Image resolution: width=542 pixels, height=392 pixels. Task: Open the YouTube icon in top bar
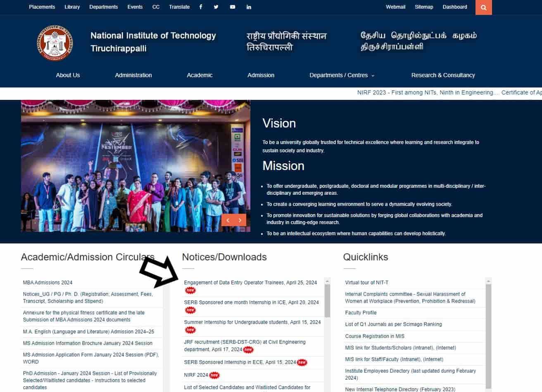tap(233, 7)
